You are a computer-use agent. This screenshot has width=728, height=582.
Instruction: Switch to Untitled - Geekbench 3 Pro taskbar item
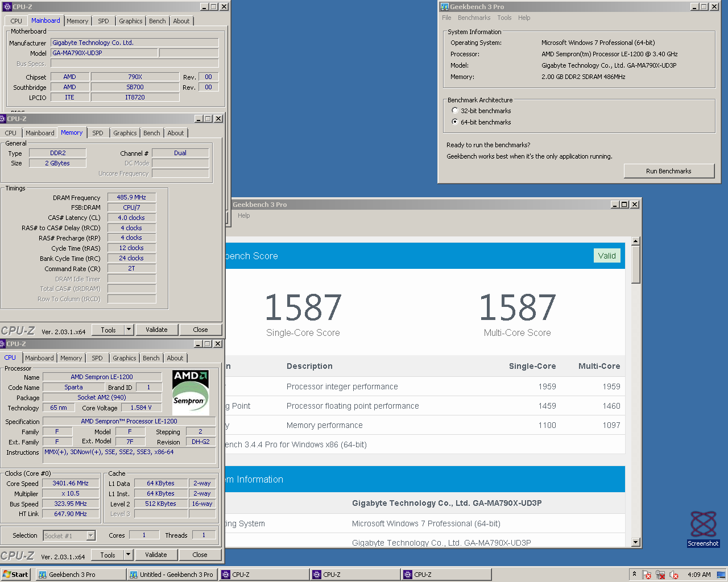click(x=172, y=575)
